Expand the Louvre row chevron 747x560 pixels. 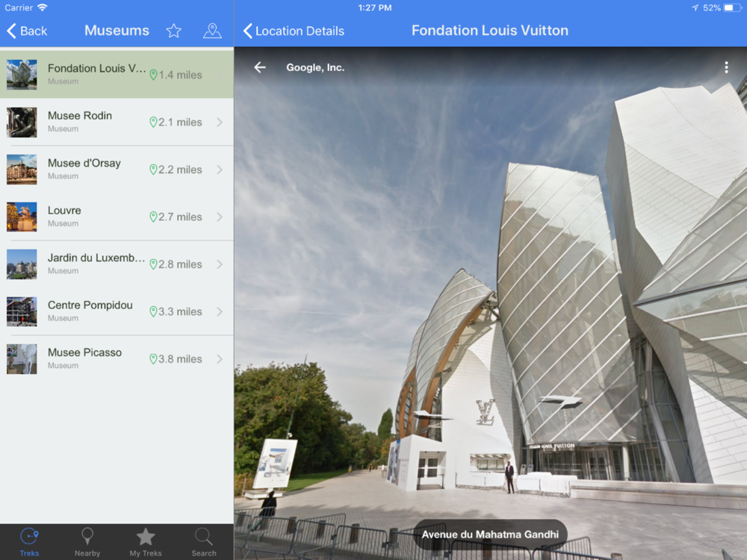pyautogui.click(x=220, y=217)
